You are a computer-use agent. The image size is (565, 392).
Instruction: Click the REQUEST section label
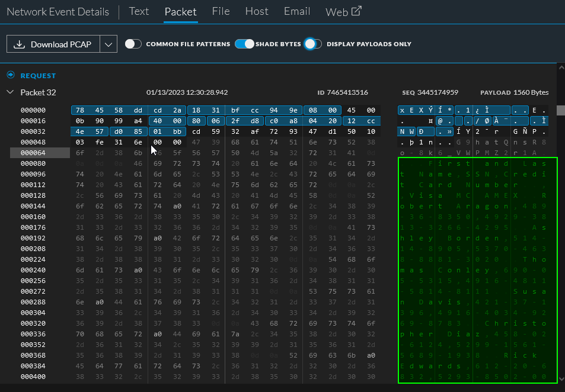(x=38, y=76)
